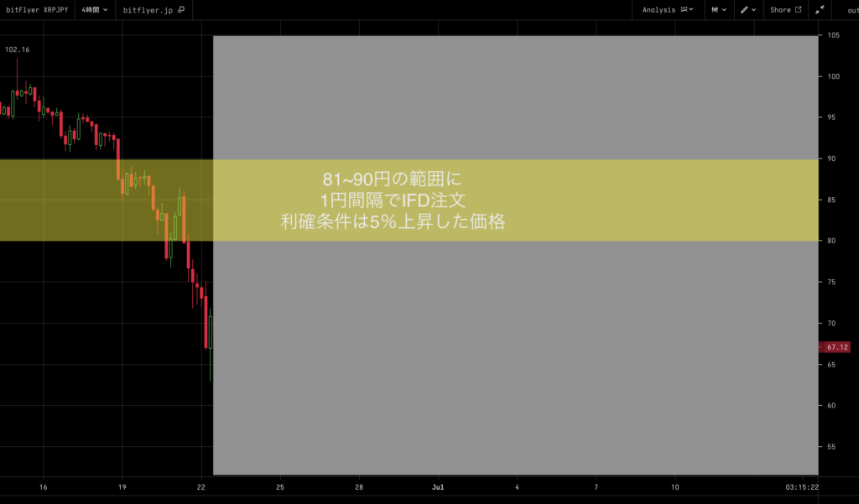
Task: Click the collapse fullscreen arrows icon
Action: [820, 10]
